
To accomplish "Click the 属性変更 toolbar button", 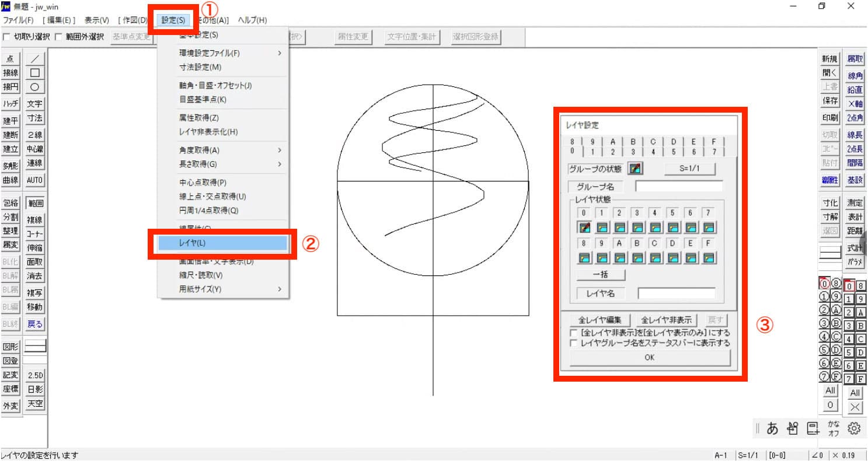I will click(x=353, y=37).
